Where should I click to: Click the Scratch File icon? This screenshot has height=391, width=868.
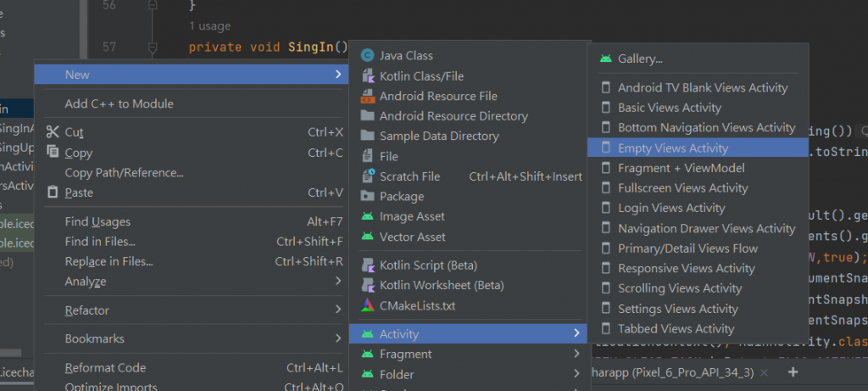point(367,176)
